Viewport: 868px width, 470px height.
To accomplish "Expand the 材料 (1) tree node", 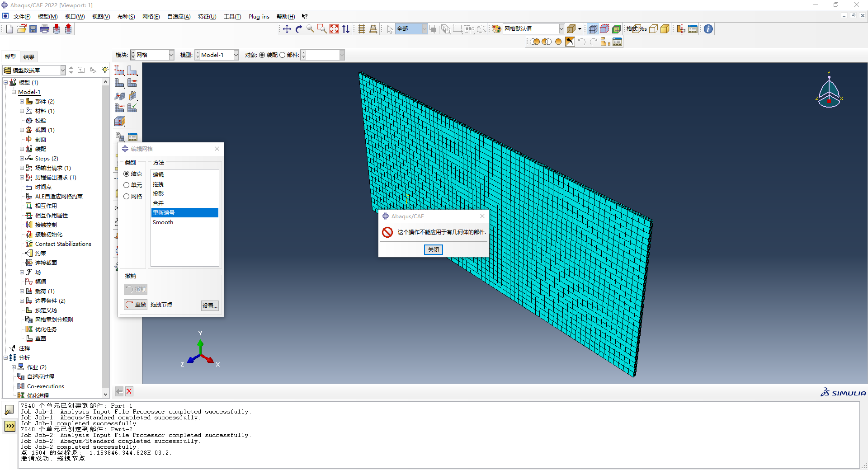I will coord(22,111).
